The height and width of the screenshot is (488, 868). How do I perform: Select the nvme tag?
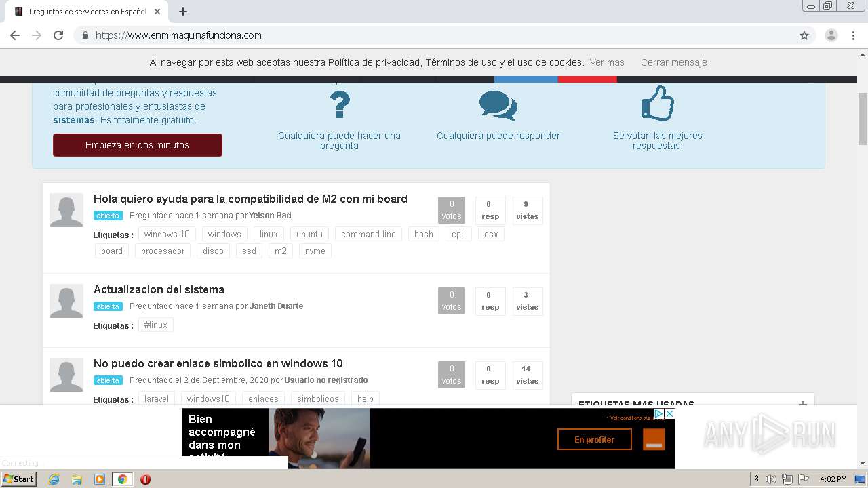[x=315, y=251]
